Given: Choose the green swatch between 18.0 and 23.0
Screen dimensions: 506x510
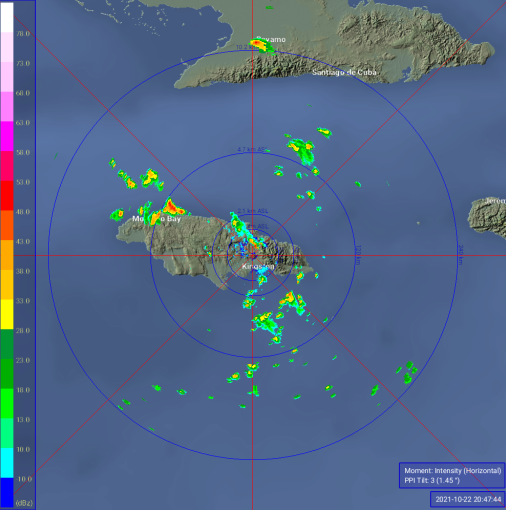Looking at the screenshot, I should point(7,373).
